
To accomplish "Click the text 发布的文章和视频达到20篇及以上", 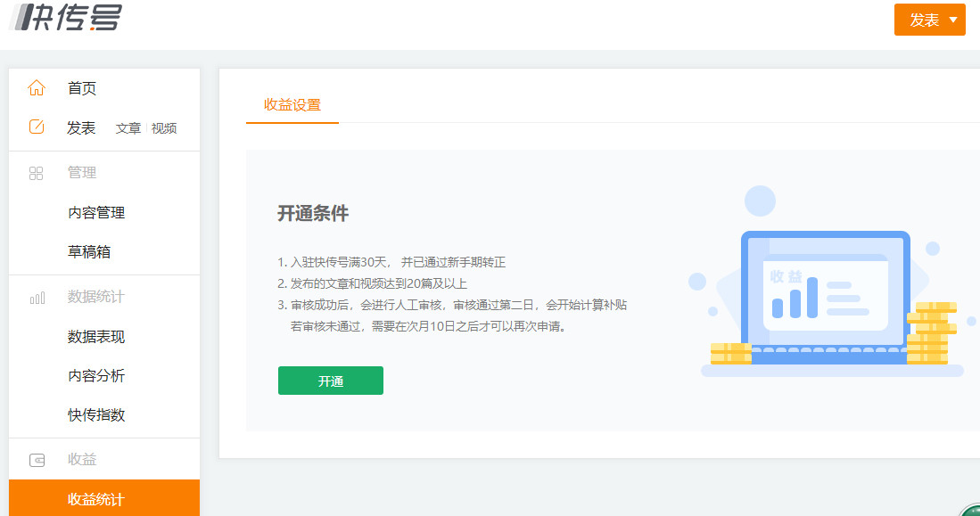I will click(x=379, y=283).
